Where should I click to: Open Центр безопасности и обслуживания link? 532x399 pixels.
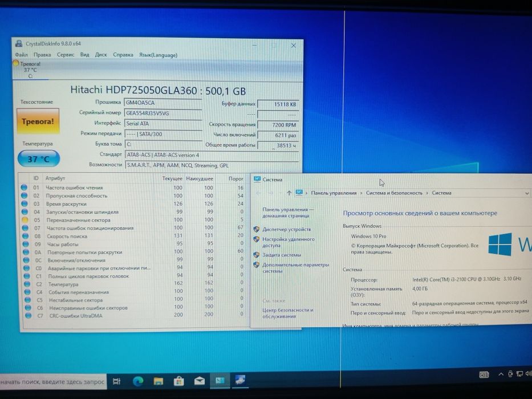(288, 313)
